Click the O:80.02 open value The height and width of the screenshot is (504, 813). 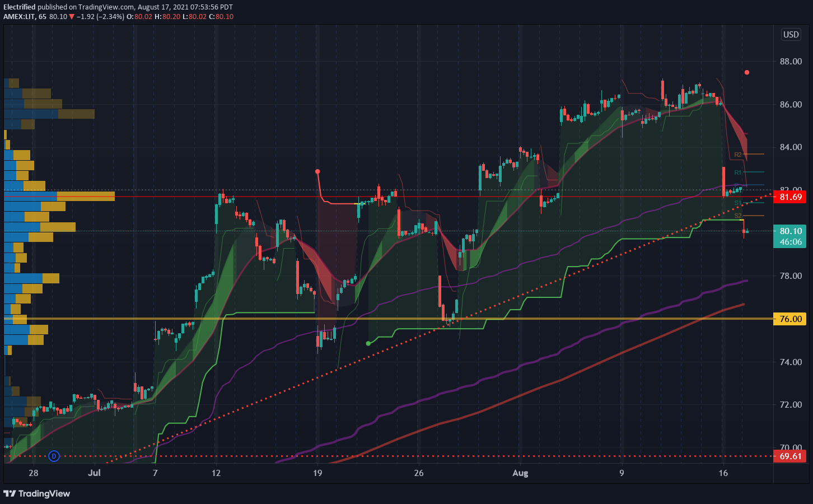click(x=139, y=17)
